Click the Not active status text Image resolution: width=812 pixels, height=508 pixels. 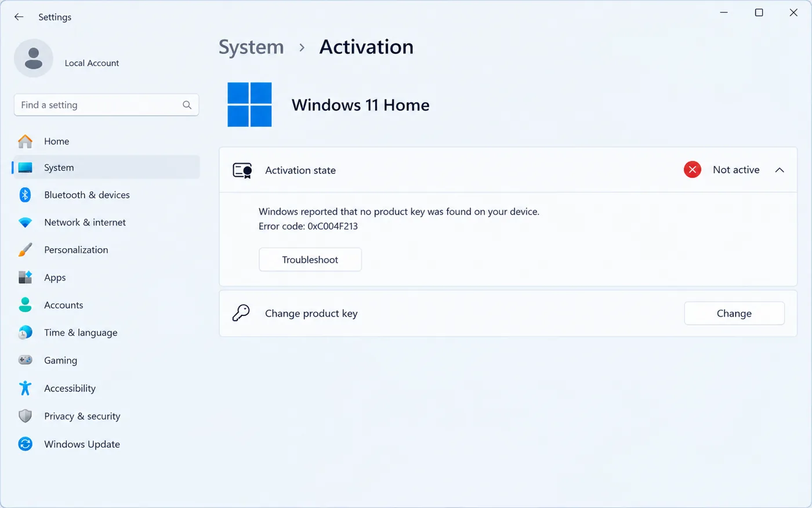[x=736, y=169]
